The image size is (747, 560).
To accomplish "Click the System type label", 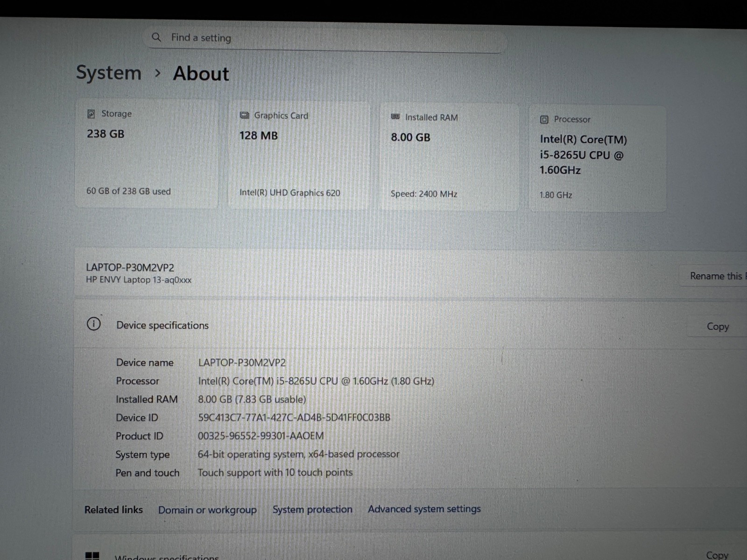I will (142, 455).
